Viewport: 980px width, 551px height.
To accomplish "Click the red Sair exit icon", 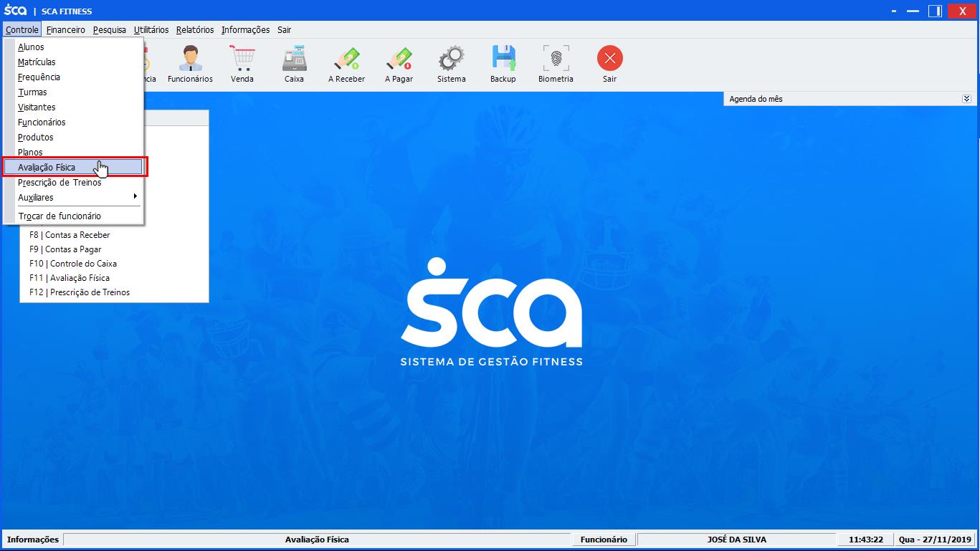I will (609, 64).
